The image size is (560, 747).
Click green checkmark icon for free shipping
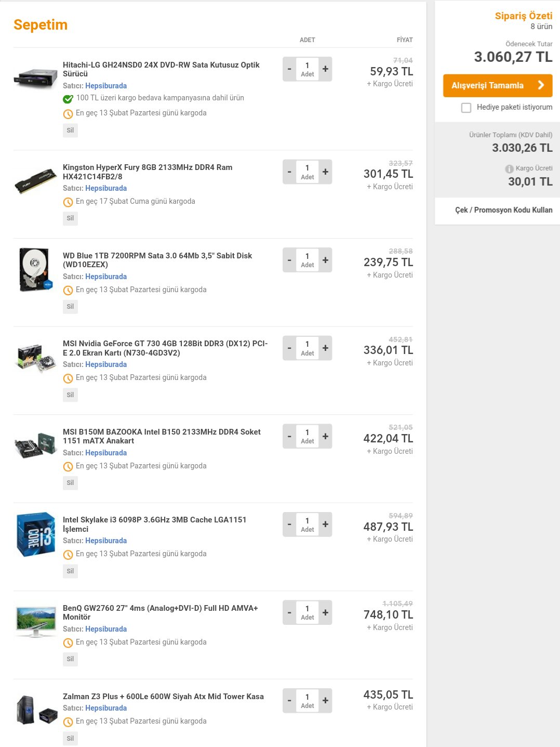click(x=68, y=99)
